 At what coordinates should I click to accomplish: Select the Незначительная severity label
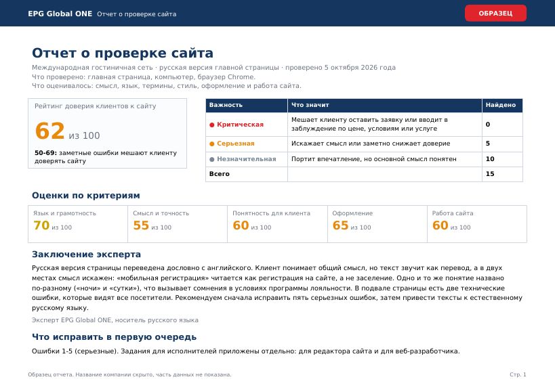(247, 159)
